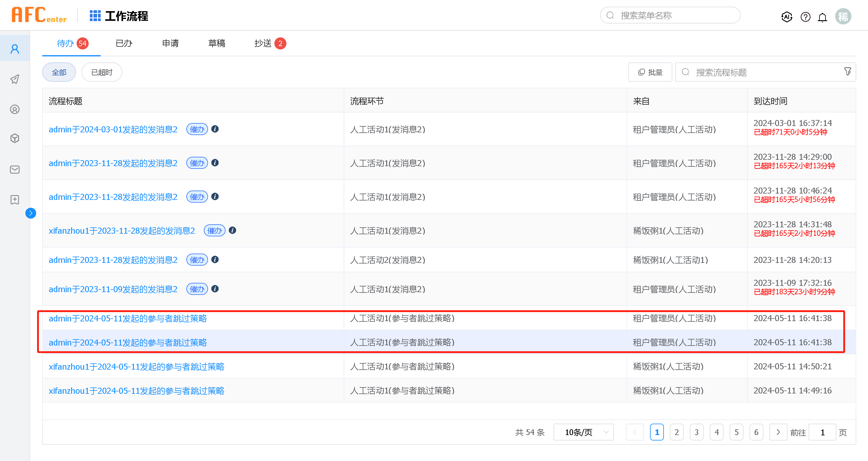Click the cube sidebar icon
Image resolution: width=868 pixels, height=461 pixels.
[x=15, y=138]
